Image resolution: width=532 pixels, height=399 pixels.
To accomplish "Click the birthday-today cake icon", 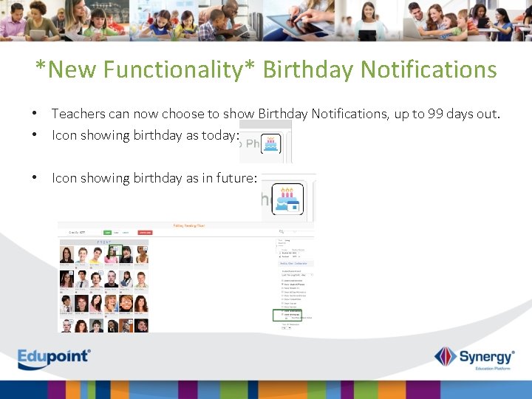I will click(x=270, y=143).
